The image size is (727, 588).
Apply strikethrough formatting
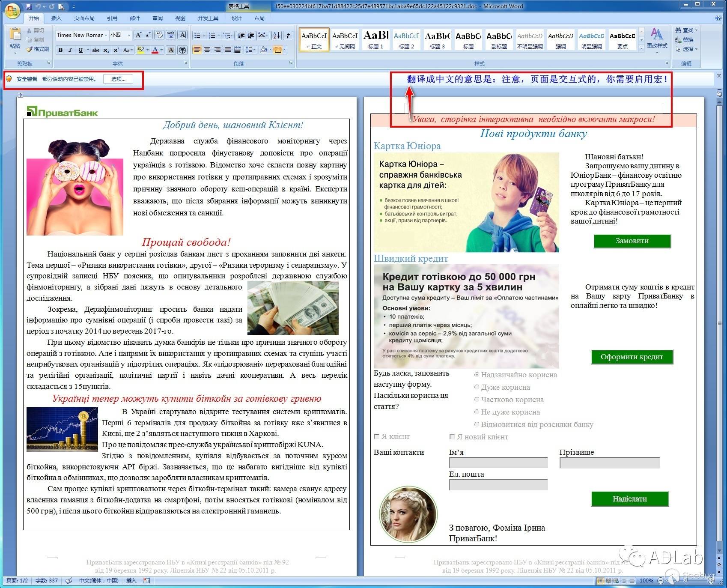pyautogui.click(x=96, y=50)
